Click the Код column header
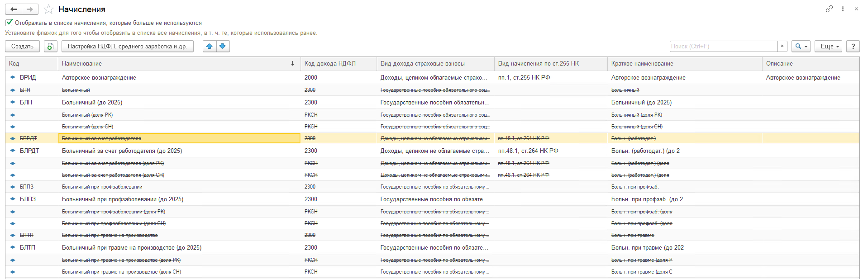The width and height of the screenshot is (868, 279). pyautogui.click(x=32, y=64)
